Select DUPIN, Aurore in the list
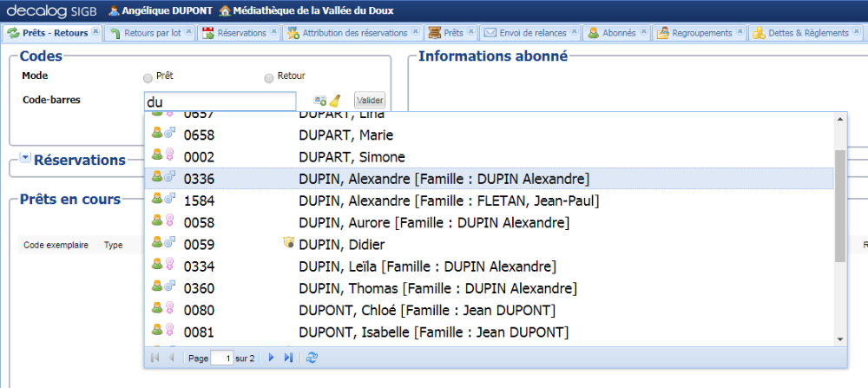This screenshot has width=868, height=388. coord(490,222)
